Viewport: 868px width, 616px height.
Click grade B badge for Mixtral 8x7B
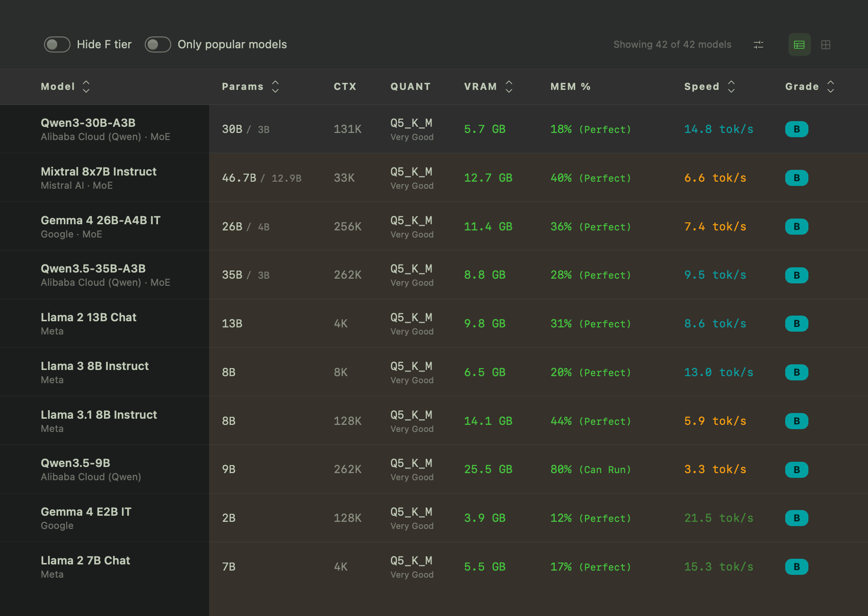(x=797, y=178)
